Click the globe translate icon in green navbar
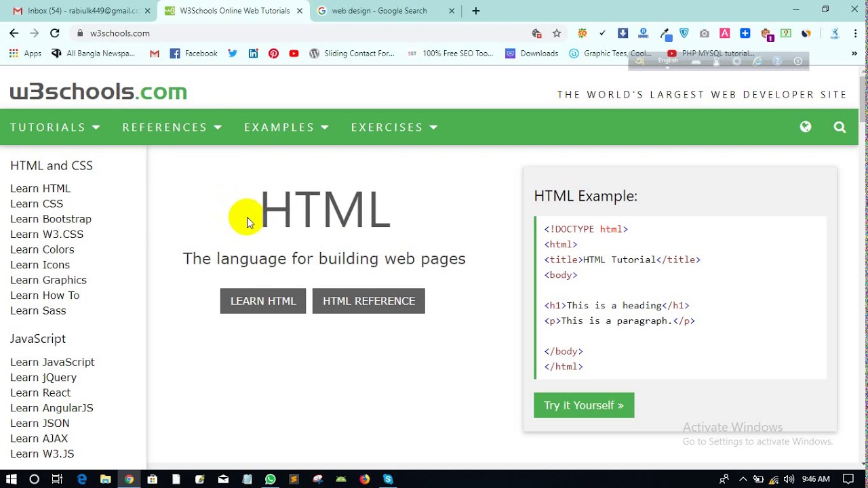Image resolution: width=868 pixels, height=488 pixels. tap(806, 127)
